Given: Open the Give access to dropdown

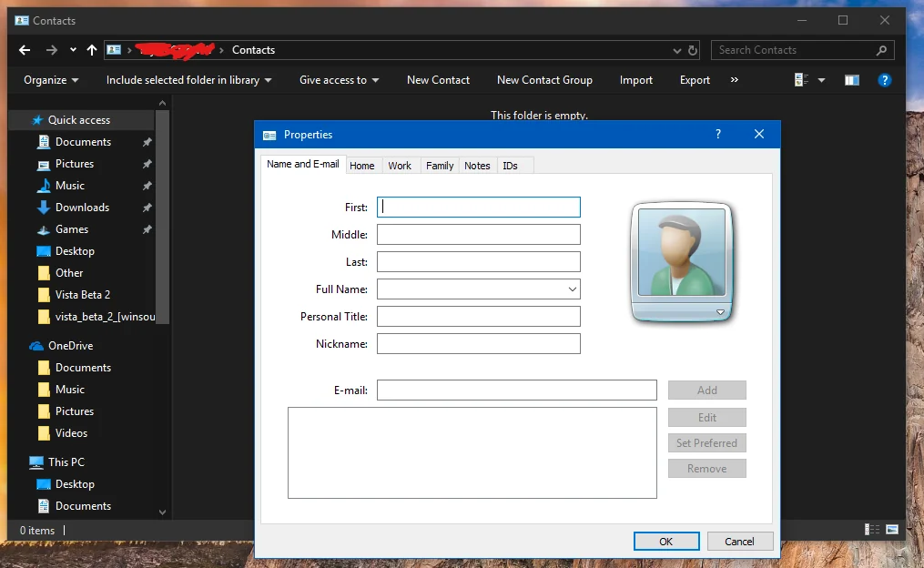Looking at the screenshot, I should point(339,80).
